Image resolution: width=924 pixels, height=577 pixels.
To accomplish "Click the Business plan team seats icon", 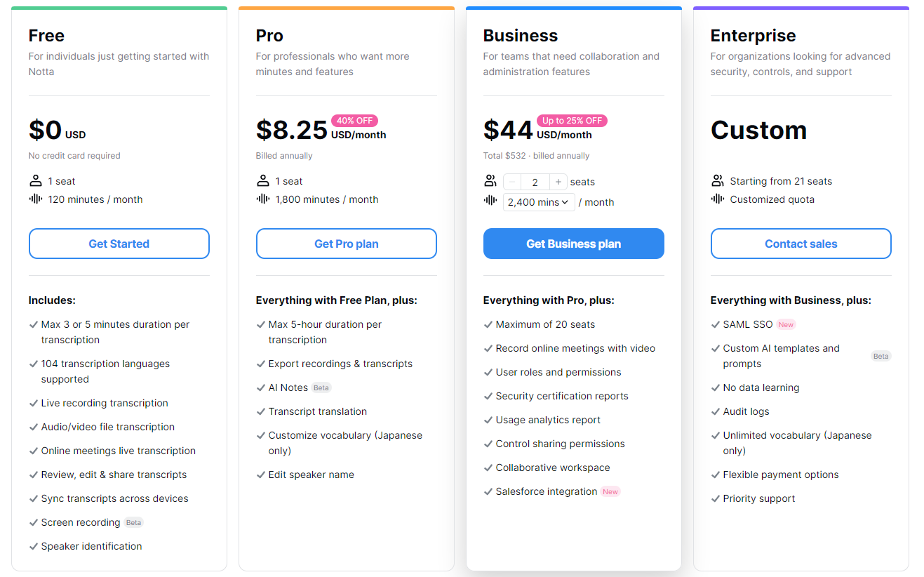I will (490, 181).
